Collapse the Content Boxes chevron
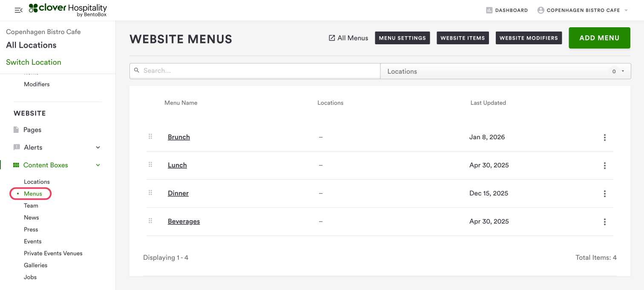 pos(98,165)
